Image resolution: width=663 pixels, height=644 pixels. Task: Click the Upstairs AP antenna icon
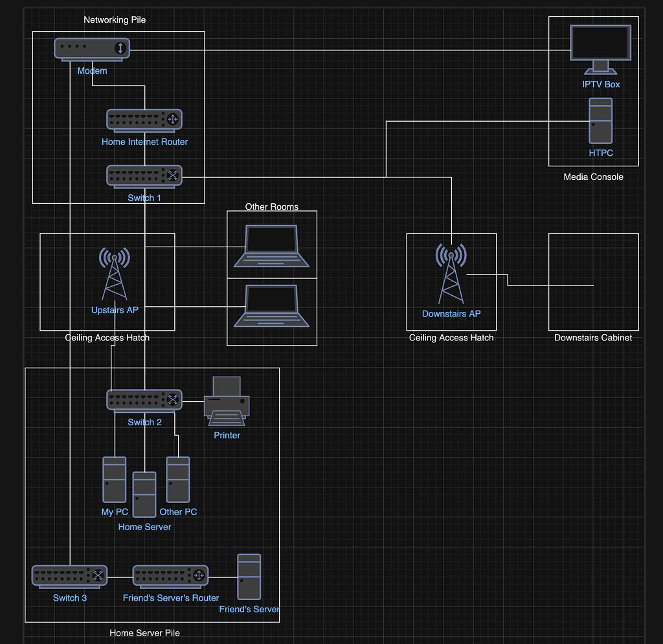115,274
